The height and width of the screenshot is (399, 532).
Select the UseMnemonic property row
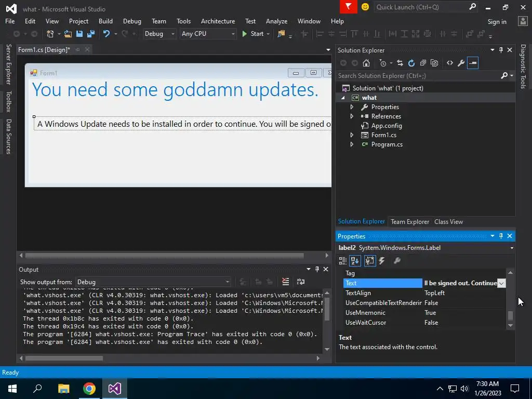tap(425, 313)
